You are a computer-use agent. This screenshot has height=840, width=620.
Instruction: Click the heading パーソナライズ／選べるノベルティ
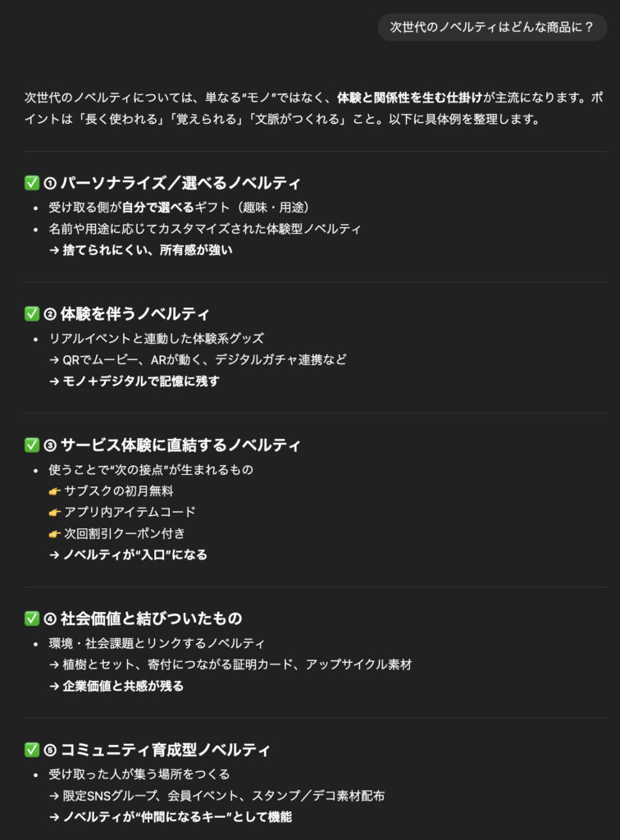(180, 183)
